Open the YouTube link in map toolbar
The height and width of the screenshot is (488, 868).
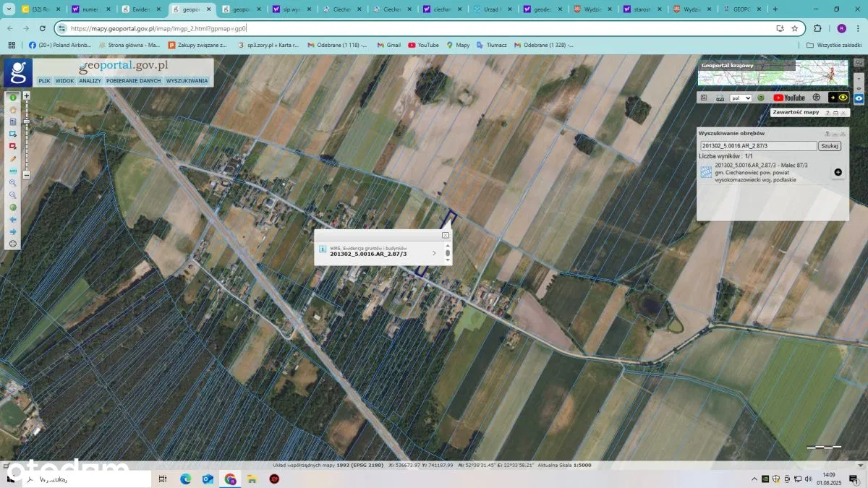pos(788,98)
